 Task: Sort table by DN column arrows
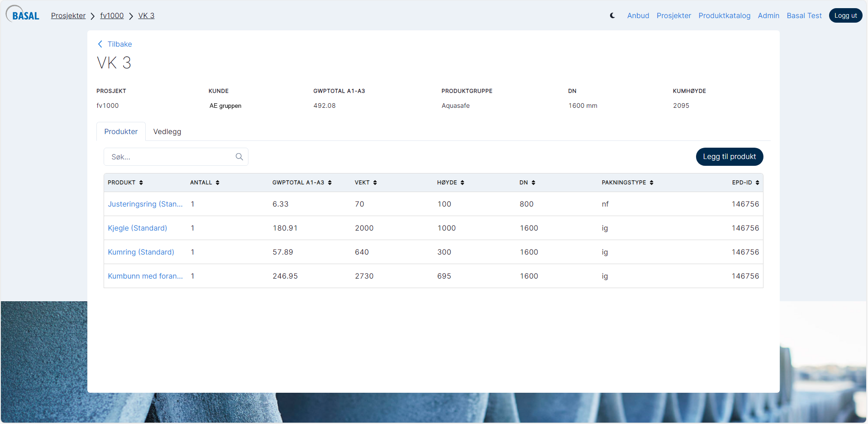(534, 183)
